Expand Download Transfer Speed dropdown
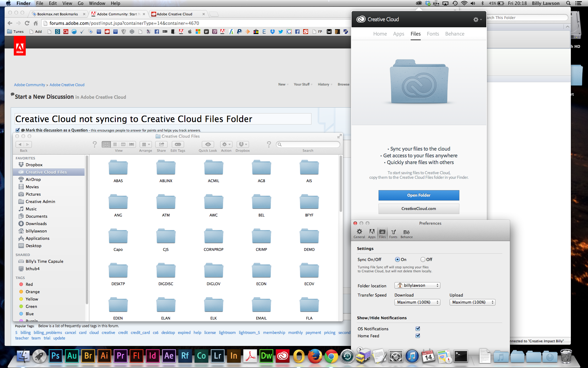The height and width of the screenshot is (368, 588). 417,302
